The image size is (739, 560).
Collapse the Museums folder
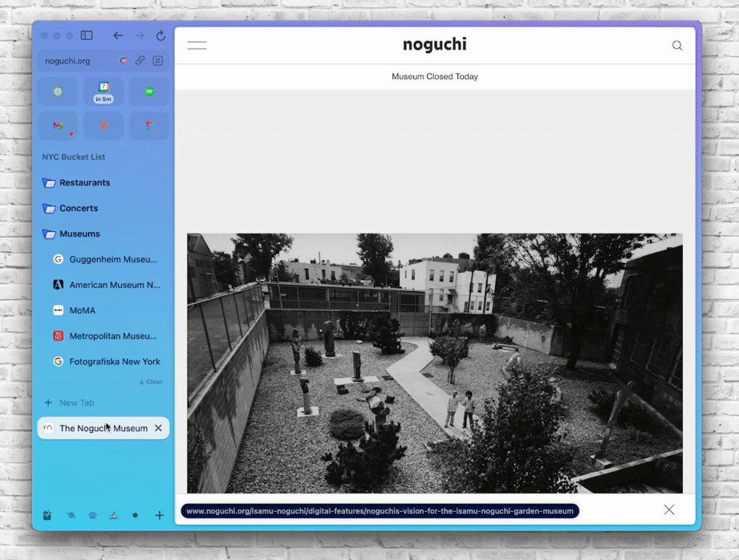pos(103,233)
